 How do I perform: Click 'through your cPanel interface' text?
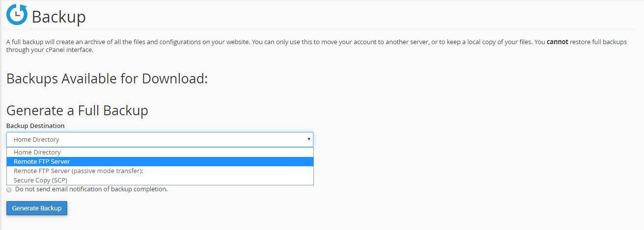point(50,50)
